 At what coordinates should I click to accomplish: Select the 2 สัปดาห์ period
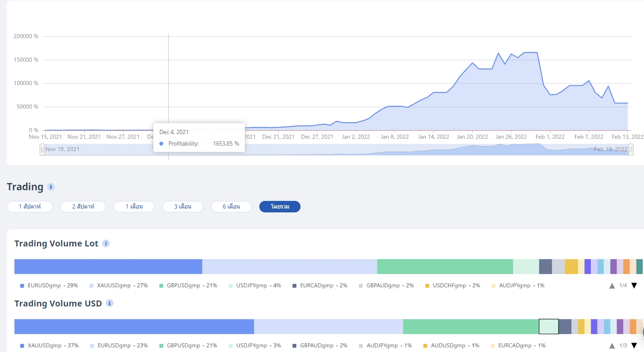(x=83, y=206)
